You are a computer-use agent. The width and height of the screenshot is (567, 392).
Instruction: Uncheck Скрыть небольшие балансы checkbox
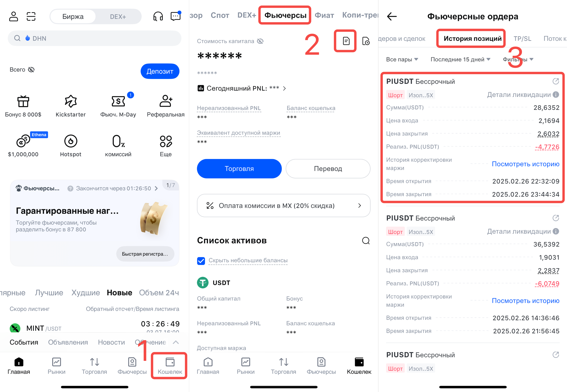tap(201, 261)
